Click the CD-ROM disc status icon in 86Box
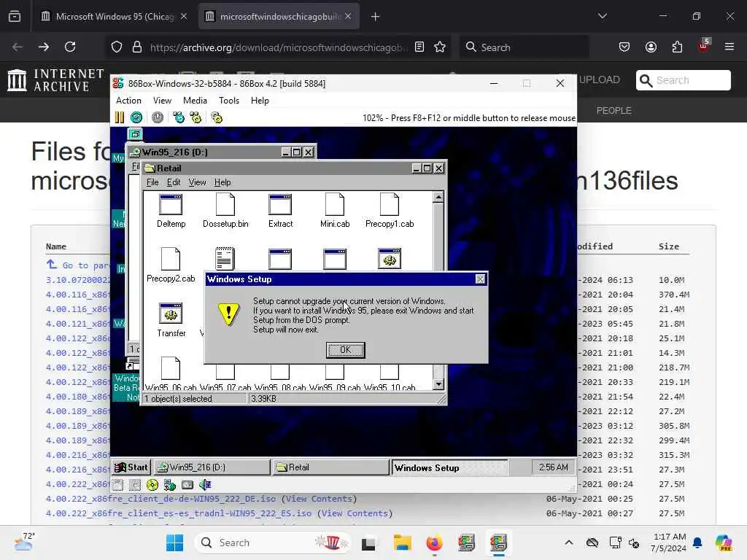Image resolution: width=747 pixels, height=560 pixels. click(x=152, y=485)
